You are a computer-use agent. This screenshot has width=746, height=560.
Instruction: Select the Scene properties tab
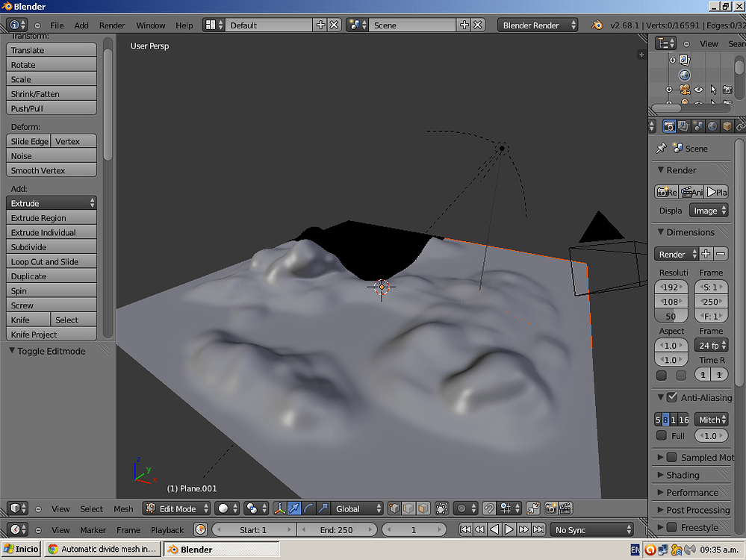pyautogui.click(x=698, y=126)
